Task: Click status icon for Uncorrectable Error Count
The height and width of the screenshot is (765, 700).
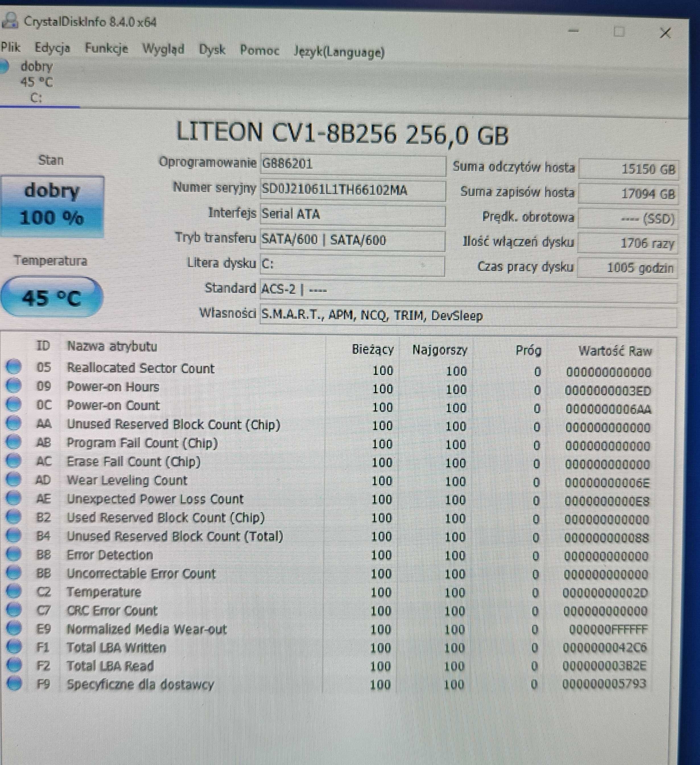Action: click(x=14, y=573)
